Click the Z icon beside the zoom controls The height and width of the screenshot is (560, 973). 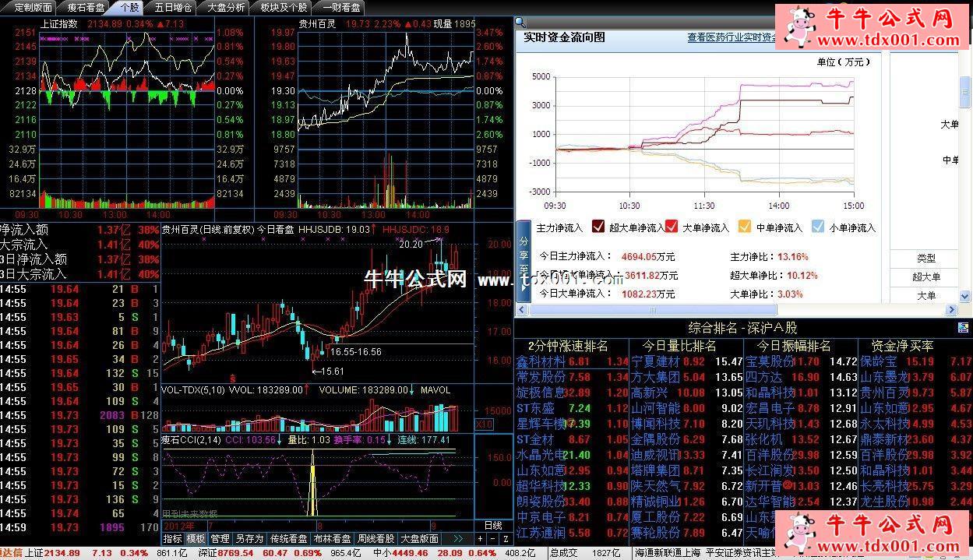[x=506, y=539]
